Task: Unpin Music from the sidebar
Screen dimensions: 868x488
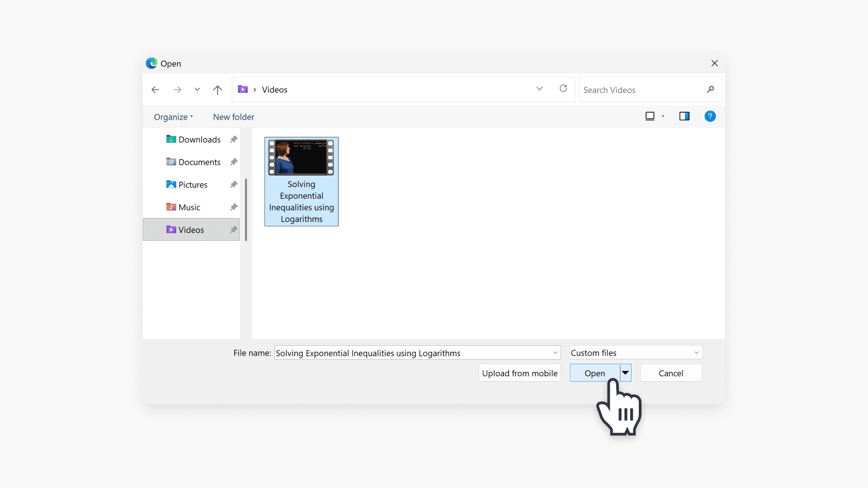Action: pyautogui.click(x=233, y=207)
